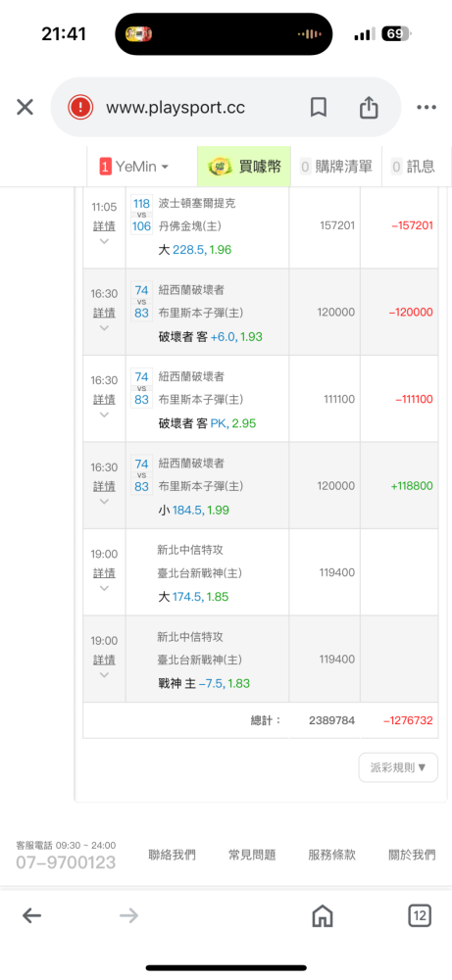Open the 買噱幣 tab
The height and width of the screenshot is (980, 452).
click(244, 167)
